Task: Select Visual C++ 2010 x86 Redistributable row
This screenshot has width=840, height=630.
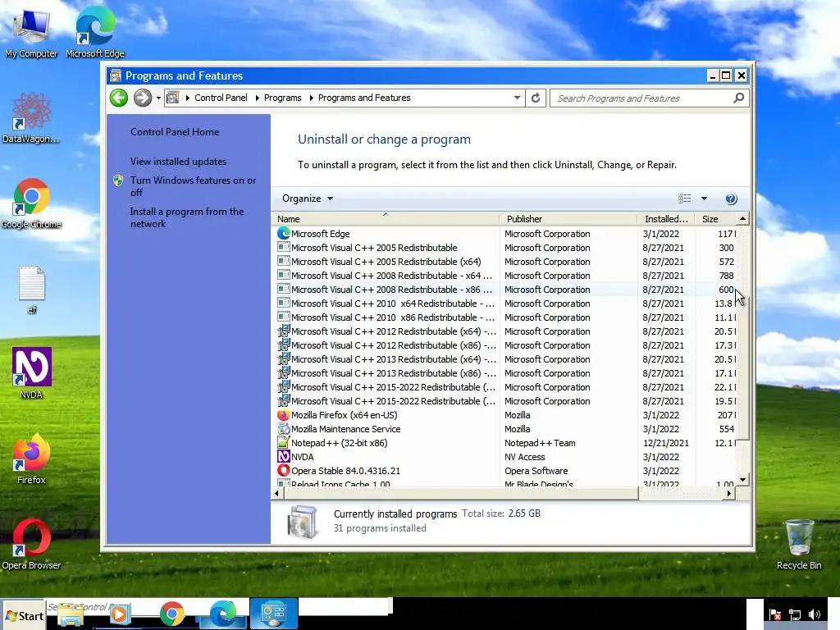Action: tap(505, 317)
